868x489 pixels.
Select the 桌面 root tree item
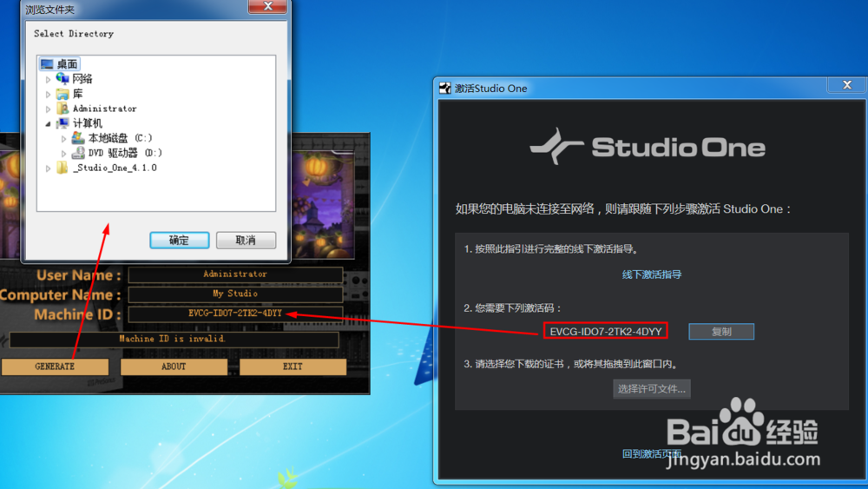[x=60, y=64]
